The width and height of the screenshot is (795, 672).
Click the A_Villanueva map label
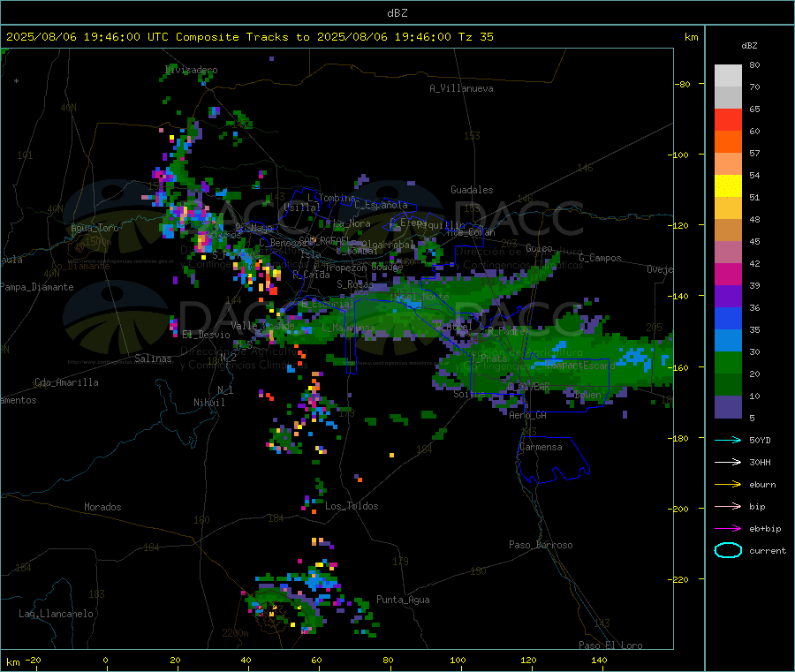pos(461,88)
